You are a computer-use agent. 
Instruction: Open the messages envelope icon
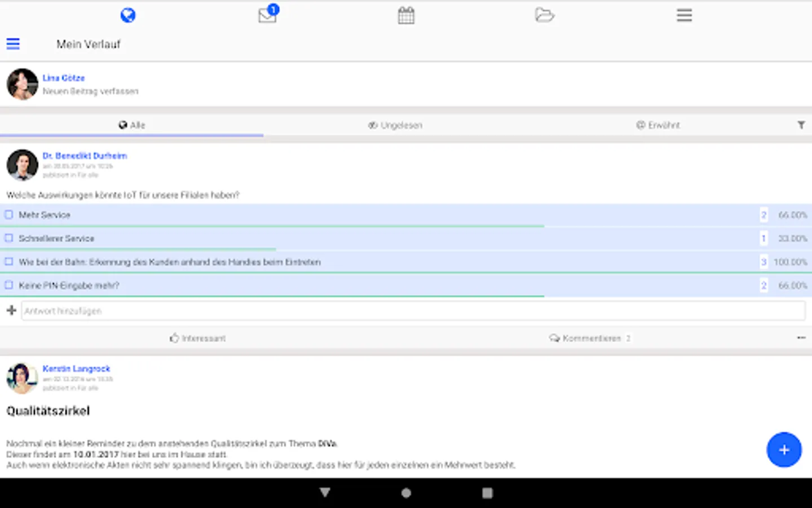coord(268,14)
